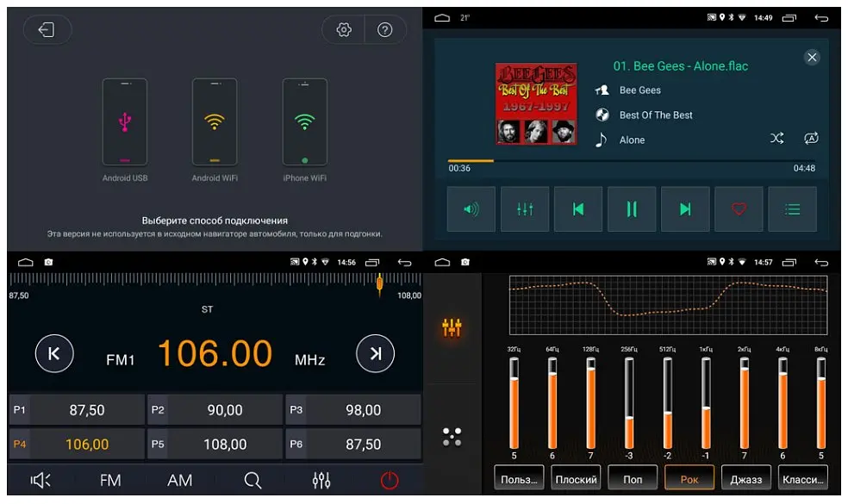Select Android USB connection option
This screenshot has width=848, height=504.
[125, 122]
